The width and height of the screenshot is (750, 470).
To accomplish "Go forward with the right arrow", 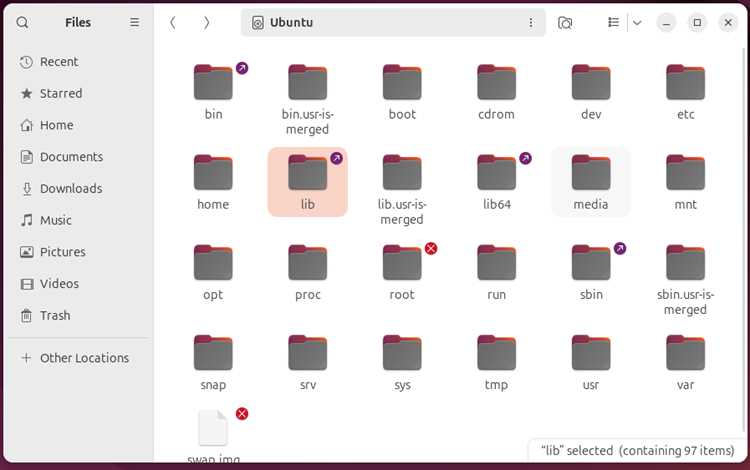I will pyautogui.click(x=206, y=22).
